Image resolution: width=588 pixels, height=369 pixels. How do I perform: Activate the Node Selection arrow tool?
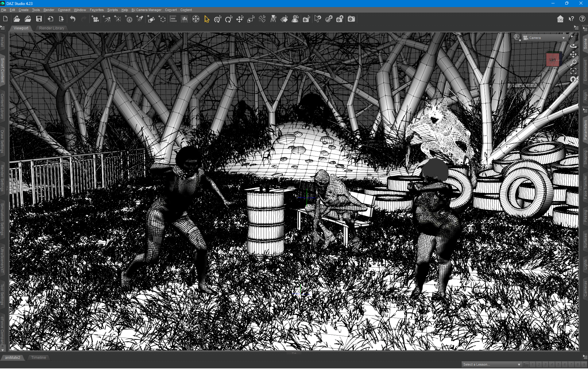pos(207,19)
